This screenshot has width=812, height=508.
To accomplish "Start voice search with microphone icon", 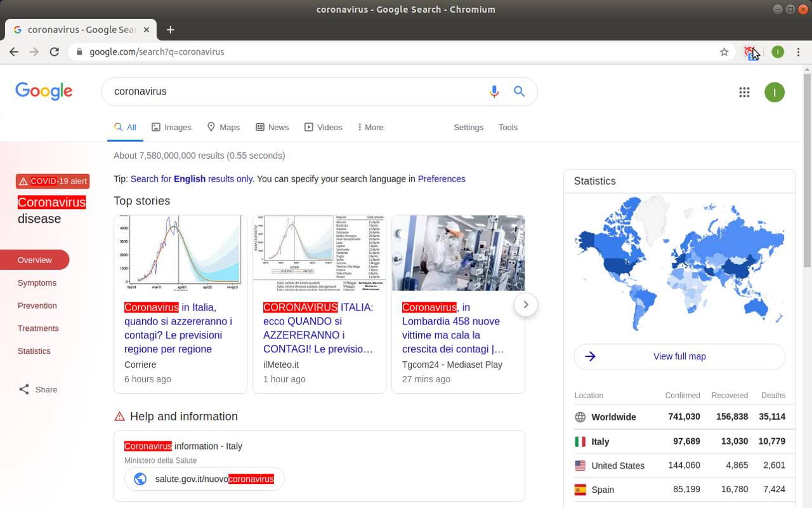I will [494, 91].
